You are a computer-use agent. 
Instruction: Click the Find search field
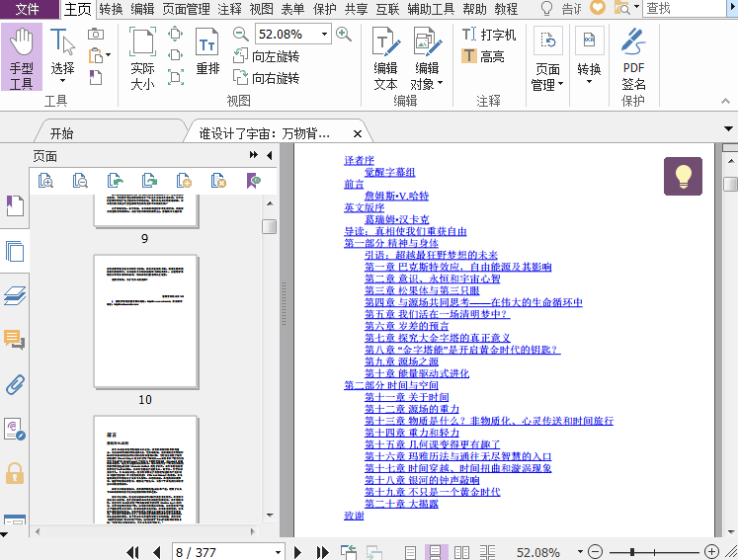coord(684,8)
